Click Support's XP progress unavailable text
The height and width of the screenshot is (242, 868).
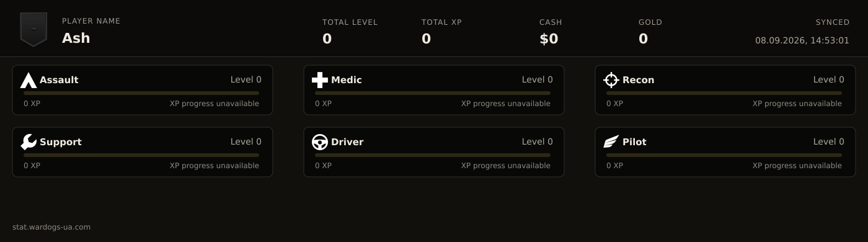pos(215,166)
